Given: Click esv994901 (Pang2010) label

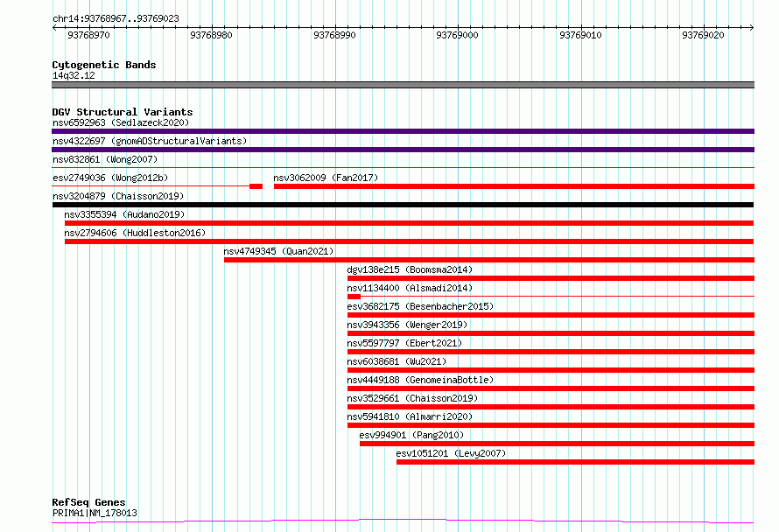Looking at the screenshot, I should click(x=411, y=435).
